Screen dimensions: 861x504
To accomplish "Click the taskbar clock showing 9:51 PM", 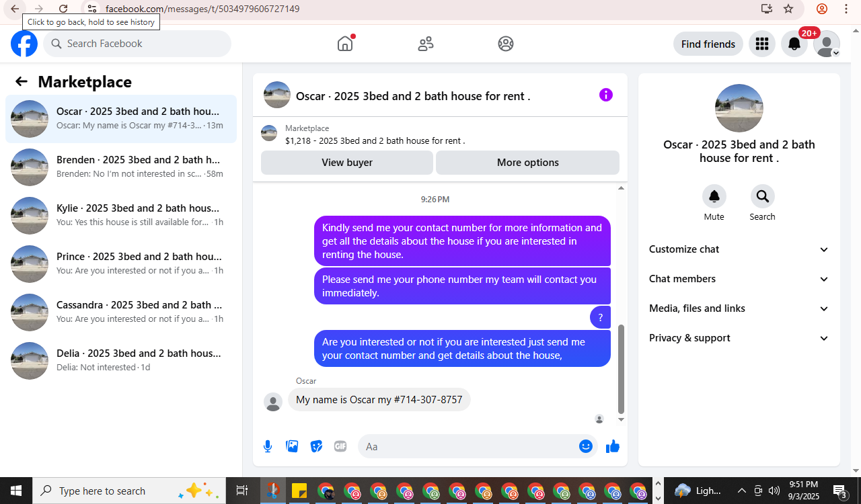I will pos(804,491).
